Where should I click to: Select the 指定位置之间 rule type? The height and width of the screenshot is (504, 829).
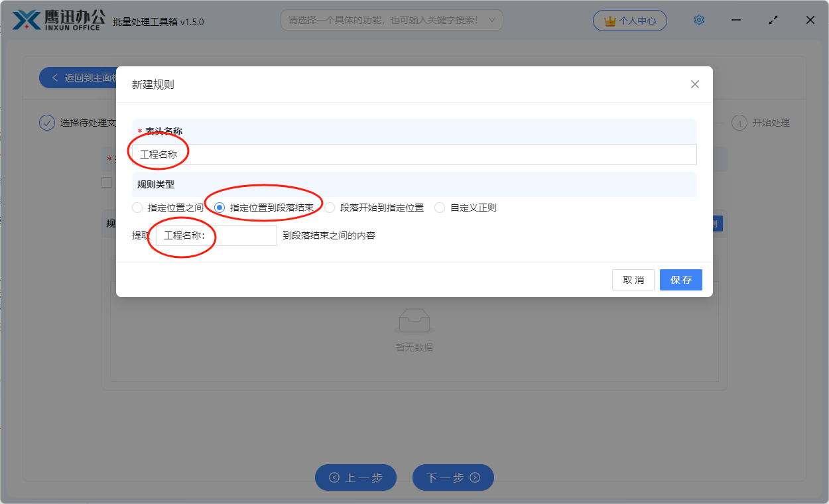click(x=137, y=207)
